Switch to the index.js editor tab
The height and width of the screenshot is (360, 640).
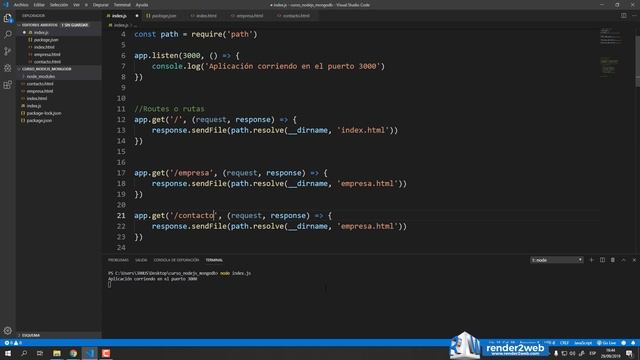(x=122, y=16)
